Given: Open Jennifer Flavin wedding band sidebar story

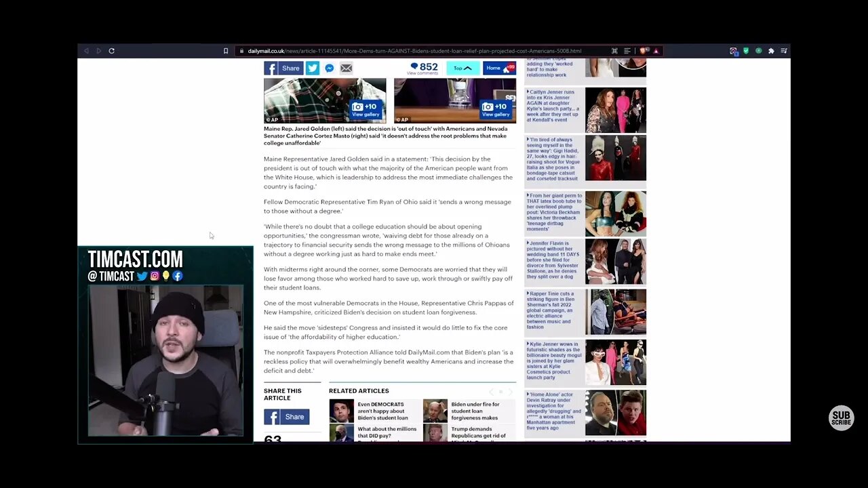Looking at the screenshot, I should [x=553, y=260].
